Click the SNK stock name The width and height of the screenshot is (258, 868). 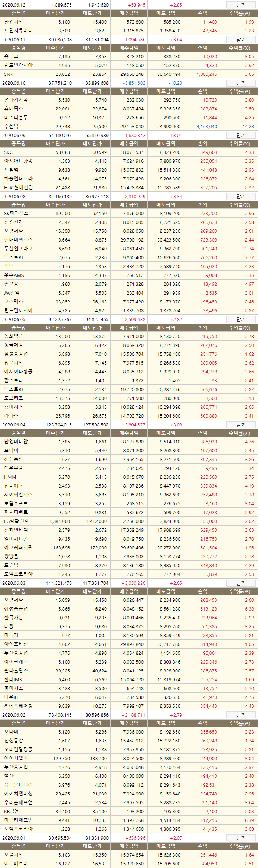tap(8, 74)
